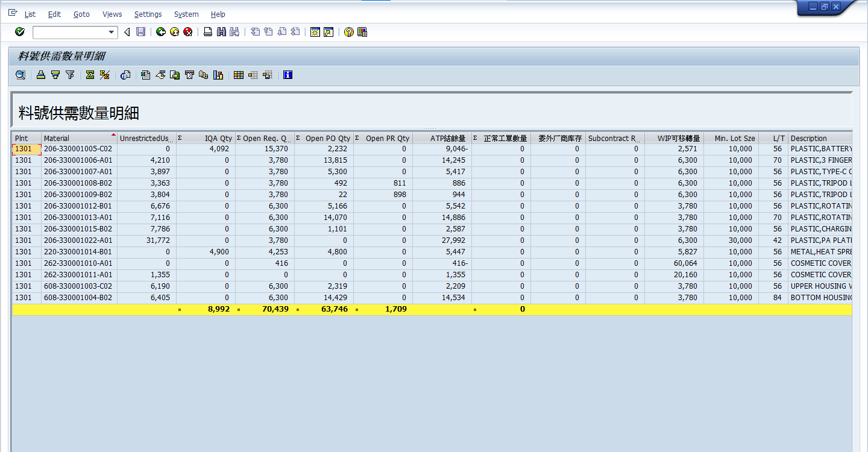Open the Settings menu
The image size is (868, 452).
(148, 14)
